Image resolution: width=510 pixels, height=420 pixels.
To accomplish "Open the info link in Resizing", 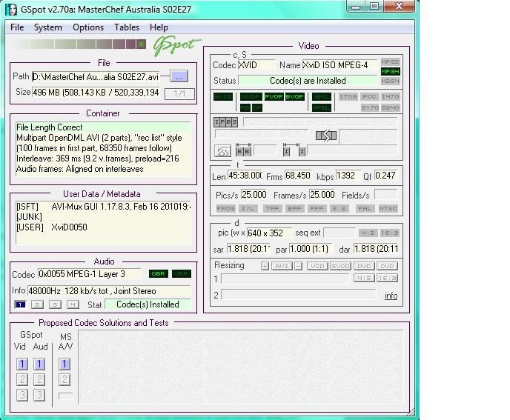I will (391, 296).
